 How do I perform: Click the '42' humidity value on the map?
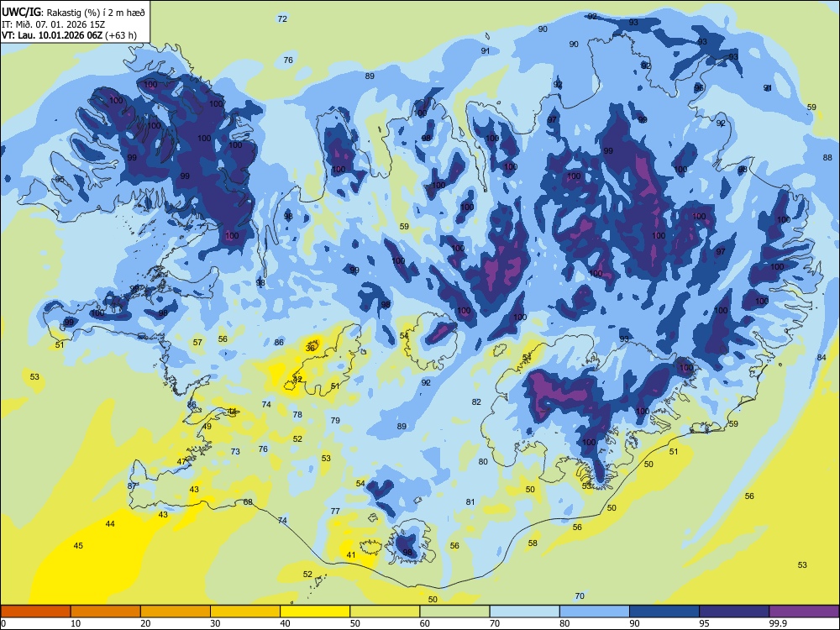tap(297, 379)
